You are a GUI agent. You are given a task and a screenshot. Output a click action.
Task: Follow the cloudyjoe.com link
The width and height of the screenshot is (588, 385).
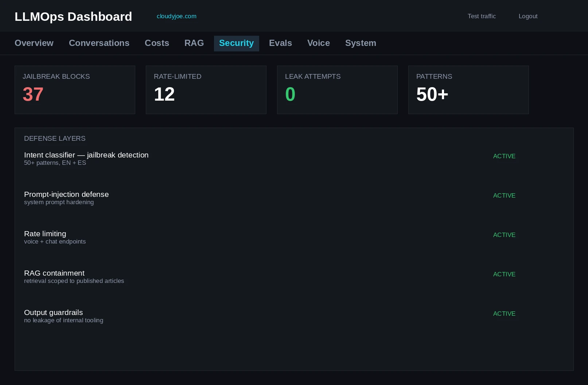(x=176, y=16)
